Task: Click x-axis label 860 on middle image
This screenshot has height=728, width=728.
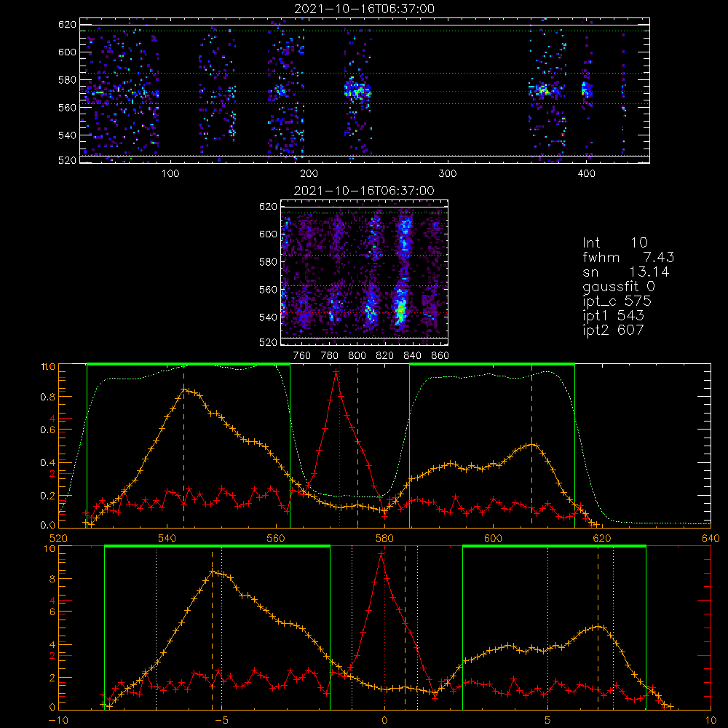Action: click(x=440, y=356)
